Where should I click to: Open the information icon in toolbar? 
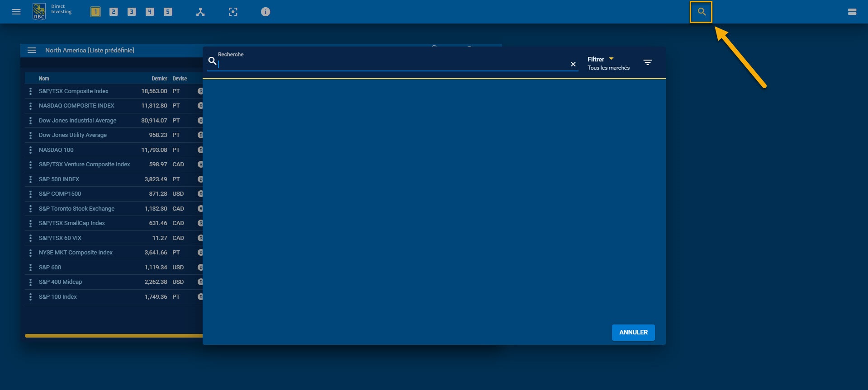click(x=266, y=12)
